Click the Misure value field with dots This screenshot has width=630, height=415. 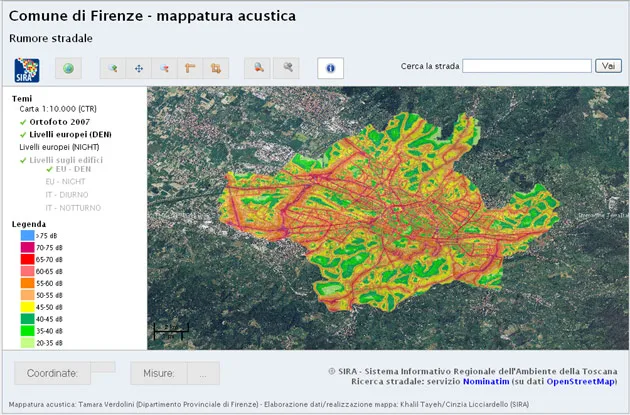pyautogui.click(x=203, y=373)
